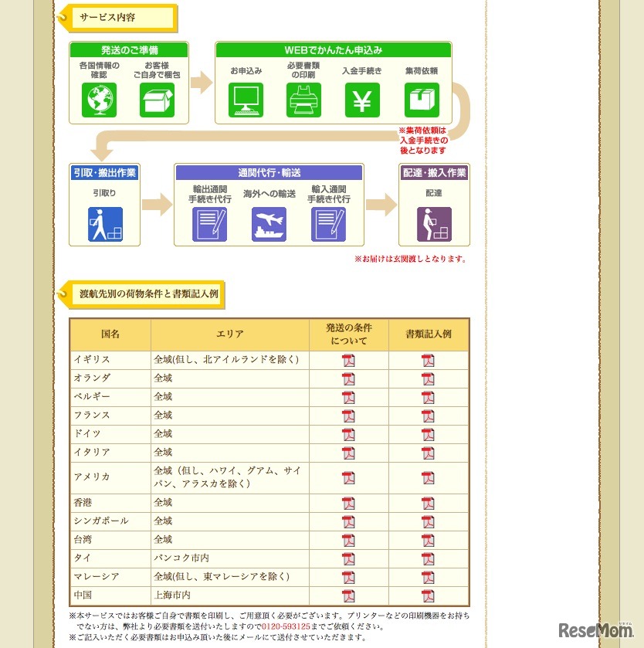Click the printer icon under 必要書類の印刷
This screenshot has height=648, width=644.
tap(303, 100)
